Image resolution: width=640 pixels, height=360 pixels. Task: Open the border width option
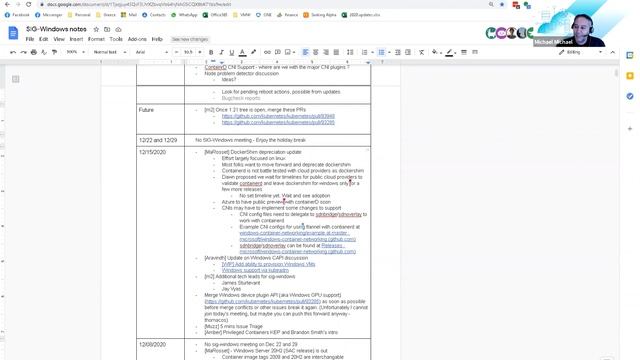click(x=464, y=52)
